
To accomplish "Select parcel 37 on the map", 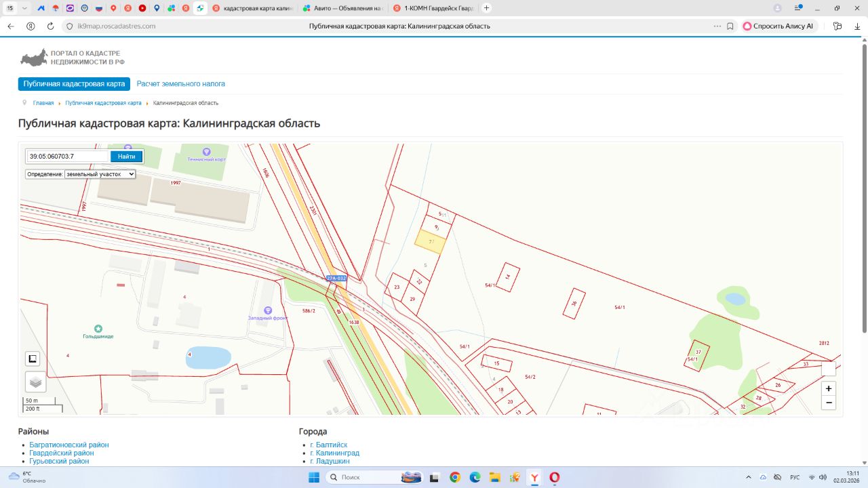I will point(697,355).
